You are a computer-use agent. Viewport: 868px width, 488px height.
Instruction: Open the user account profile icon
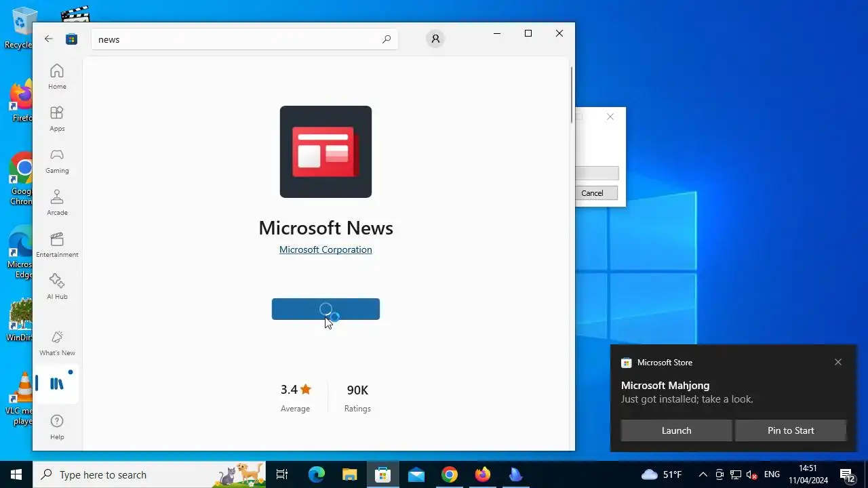click(435, 39)
